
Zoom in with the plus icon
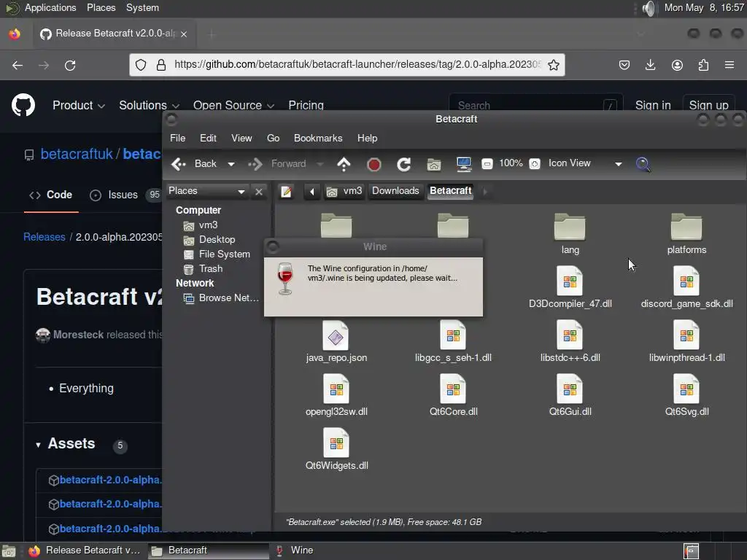click(x=535, y=164)
